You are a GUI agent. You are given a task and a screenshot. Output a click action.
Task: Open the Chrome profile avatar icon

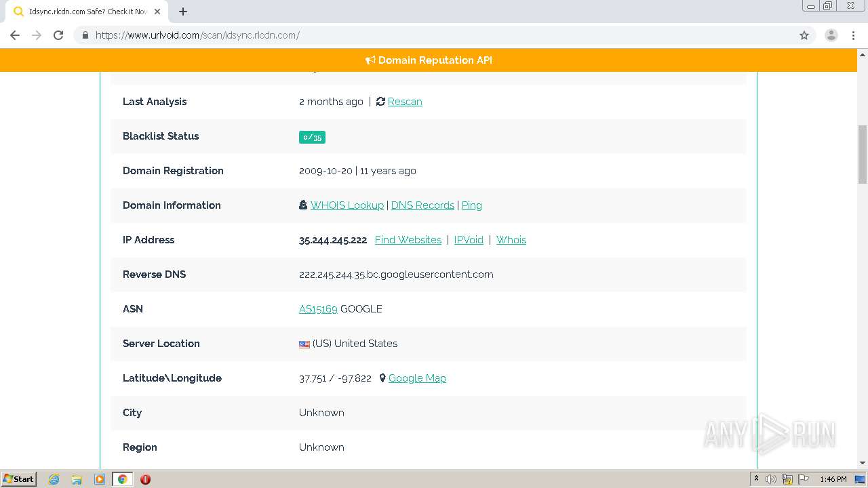[x=831, y=35]
